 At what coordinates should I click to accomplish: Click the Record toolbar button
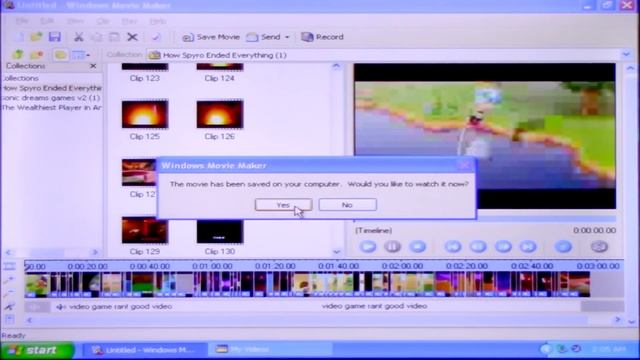point(322,37)
